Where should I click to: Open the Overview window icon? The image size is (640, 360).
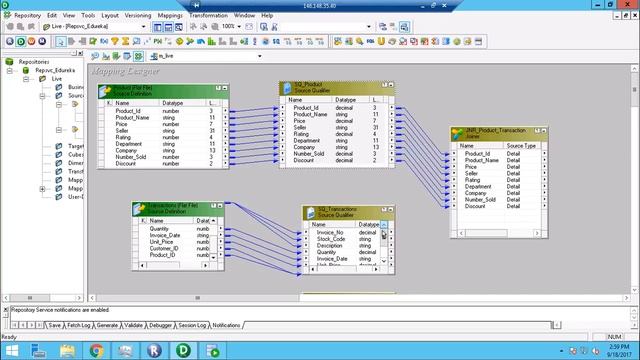pos(179,27)
